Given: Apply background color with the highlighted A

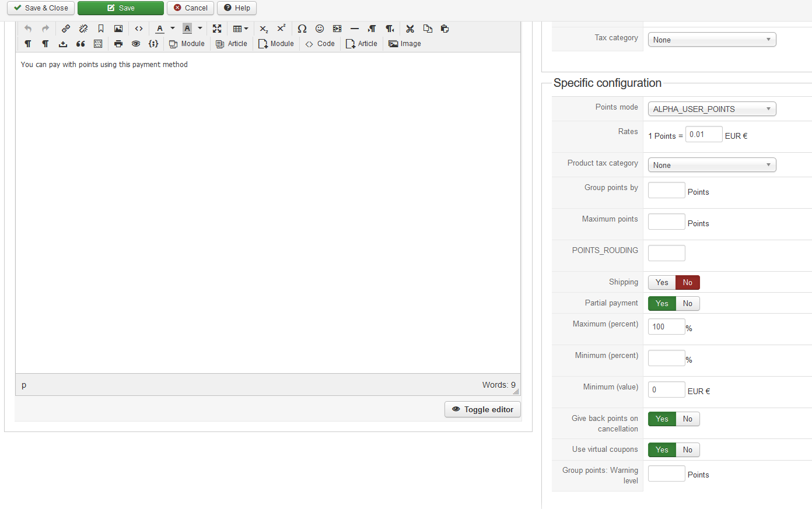Looking at the screenshot, I should click(x=187, y=29).
